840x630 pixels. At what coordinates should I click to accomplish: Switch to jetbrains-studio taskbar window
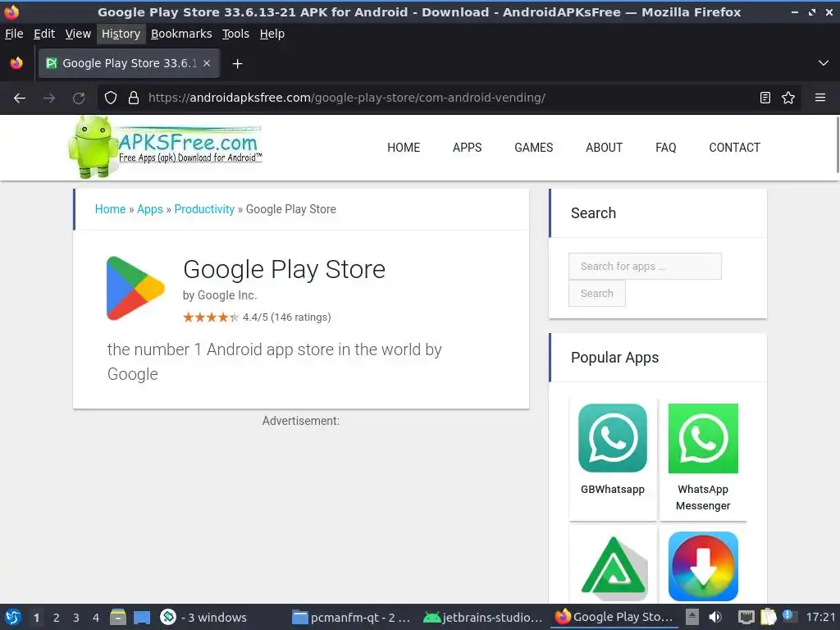(x=482, y=617)
